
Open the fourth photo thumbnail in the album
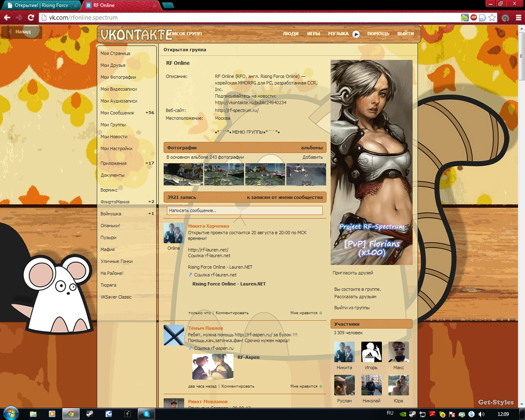(x=306, y=174)
